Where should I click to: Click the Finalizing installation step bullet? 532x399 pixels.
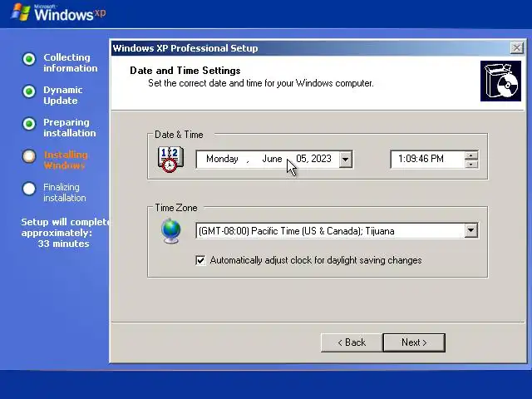29,189
